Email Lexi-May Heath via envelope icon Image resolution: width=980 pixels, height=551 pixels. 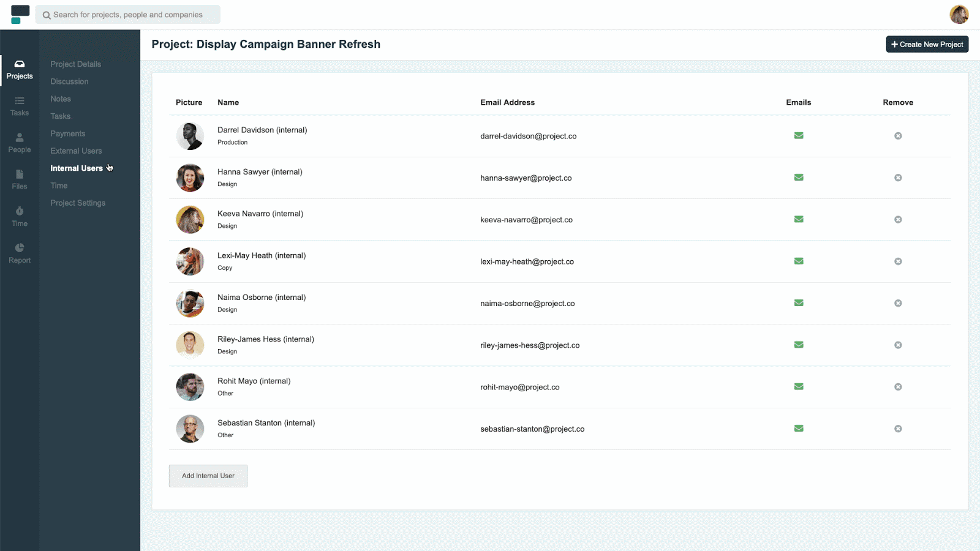coord(799,261)
